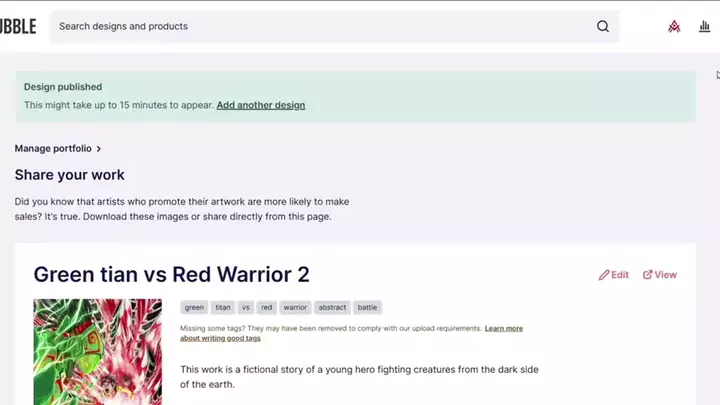Screen dimensions: 720x405
Task: Open the red artist account icon
Action: pyautogui.click(x=674, y=26)
